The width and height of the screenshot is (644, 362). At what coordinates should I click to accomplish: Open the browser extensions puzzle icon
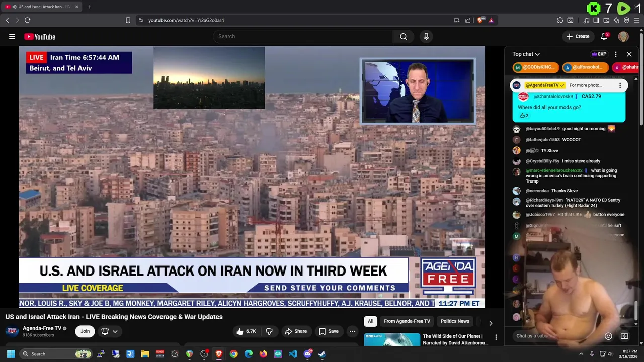560,20
